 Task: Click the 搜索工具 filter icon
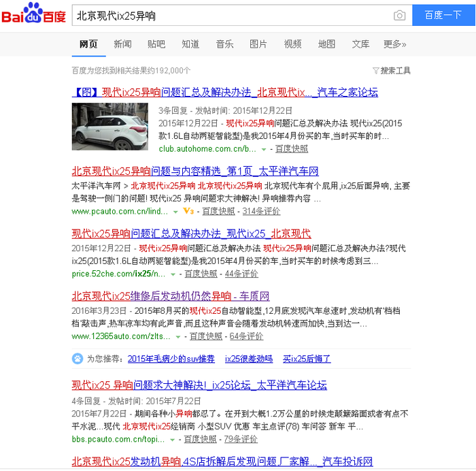pyautogui.click(x=375, y=71)
